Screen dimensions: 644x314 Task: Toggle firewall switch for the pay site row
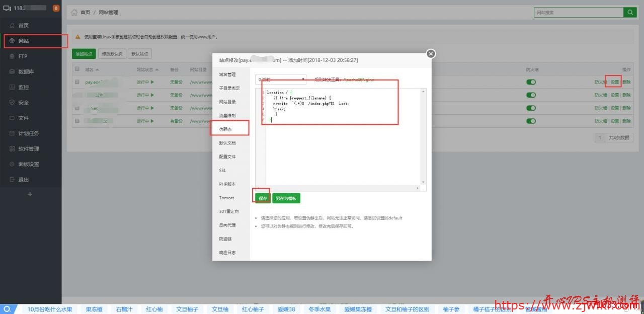point(531,82)
